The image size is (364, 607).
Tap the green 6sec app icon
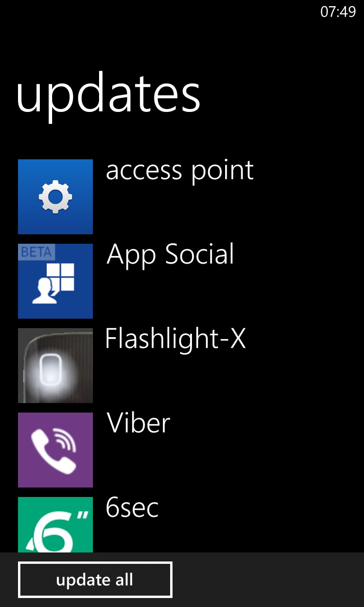coord(55,524)
